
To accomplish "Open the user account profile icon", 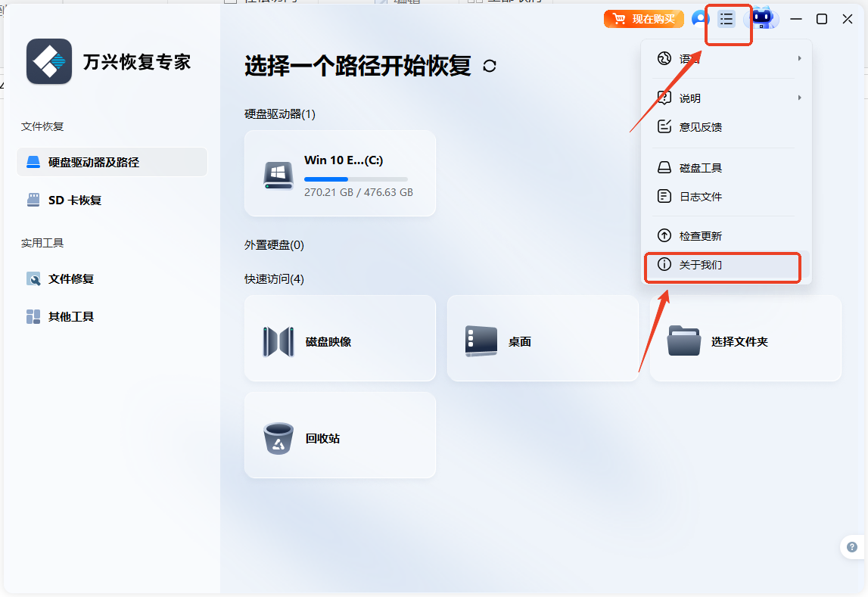I will (700, 19).
